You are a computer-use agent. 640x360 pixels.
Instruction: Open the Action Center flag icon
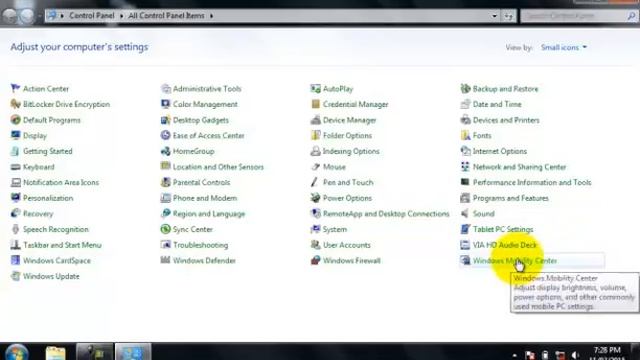tap(16, 89)
